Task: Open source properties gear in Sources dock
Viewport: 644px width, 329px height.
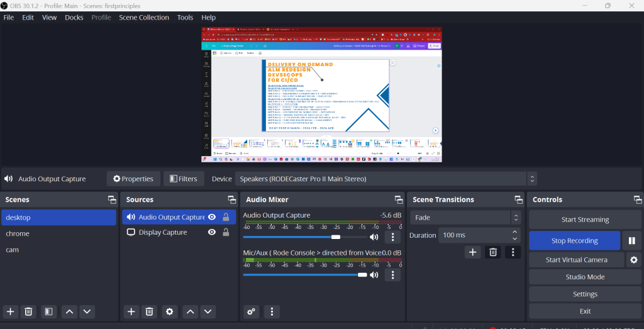Action: [x=169, y=312]
